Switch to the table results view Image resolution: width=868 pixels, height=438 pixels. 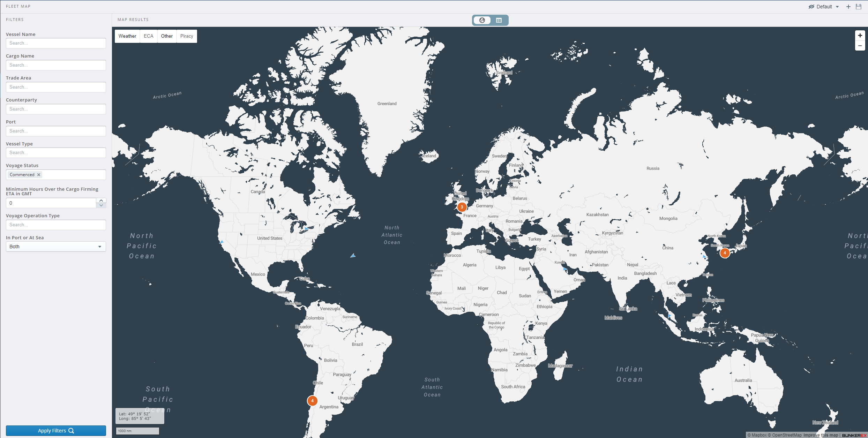click(499, 20)
